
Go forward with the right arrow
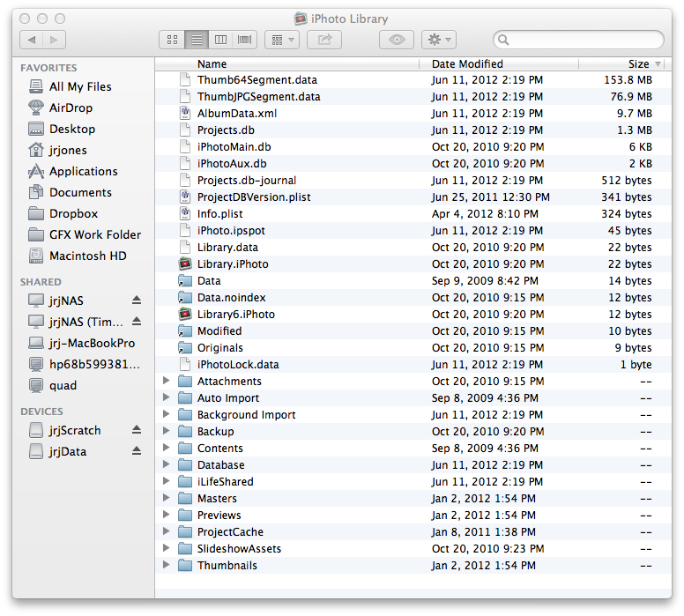click(54, 41)
